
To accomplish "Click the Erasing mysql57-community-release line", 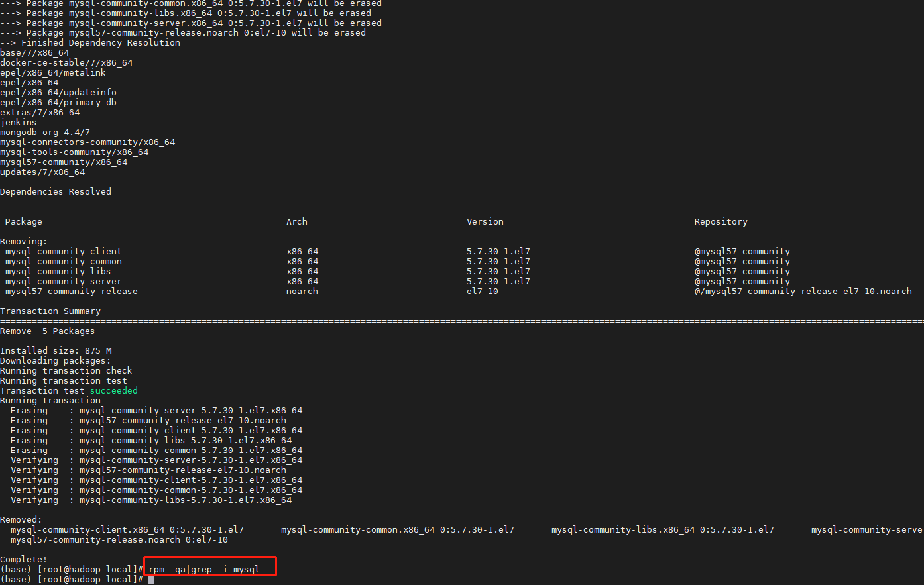I will click(148, 420).
